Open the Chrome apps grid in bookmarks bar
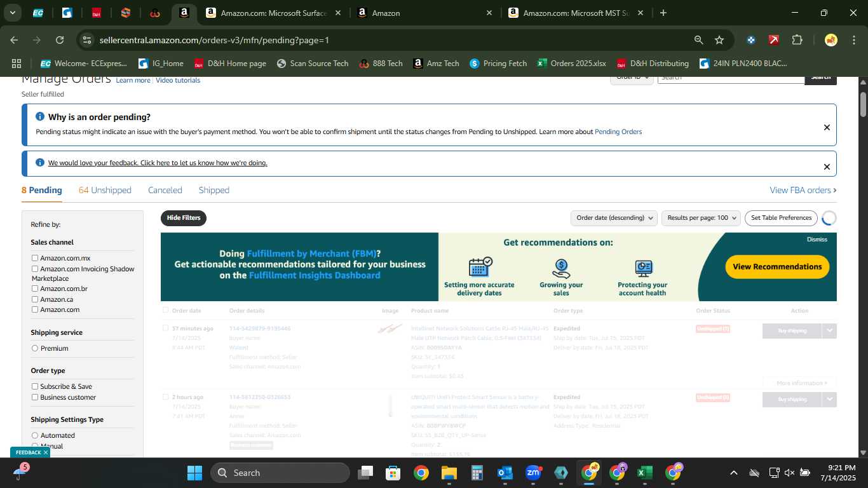 [x=17, y=64]
